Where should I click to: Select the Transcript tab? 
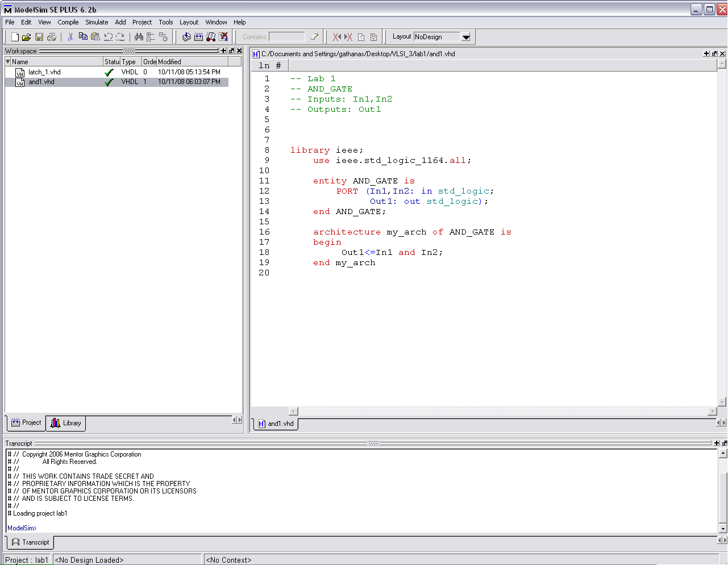click(30, 542)
